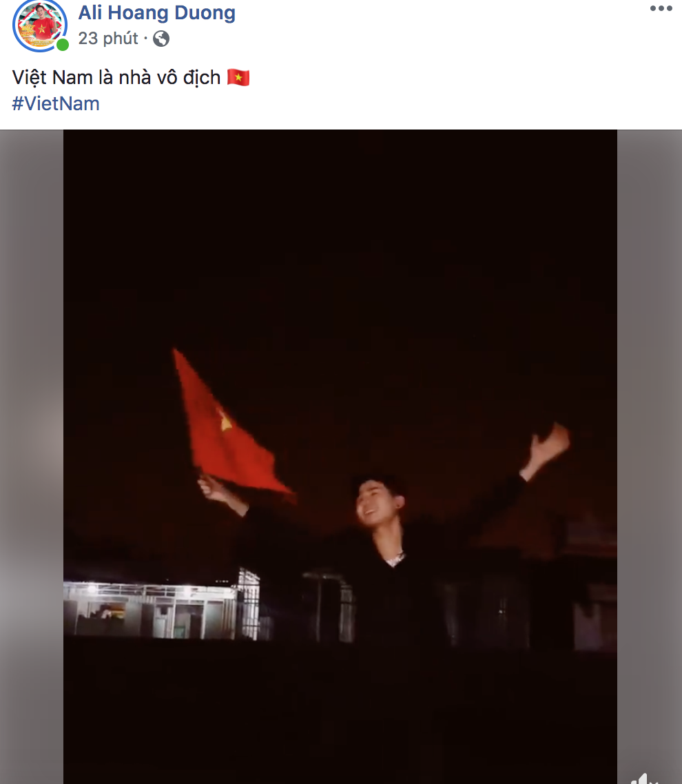
Task: Click the blurred gray bar right of video
Action: coord(650,450)
